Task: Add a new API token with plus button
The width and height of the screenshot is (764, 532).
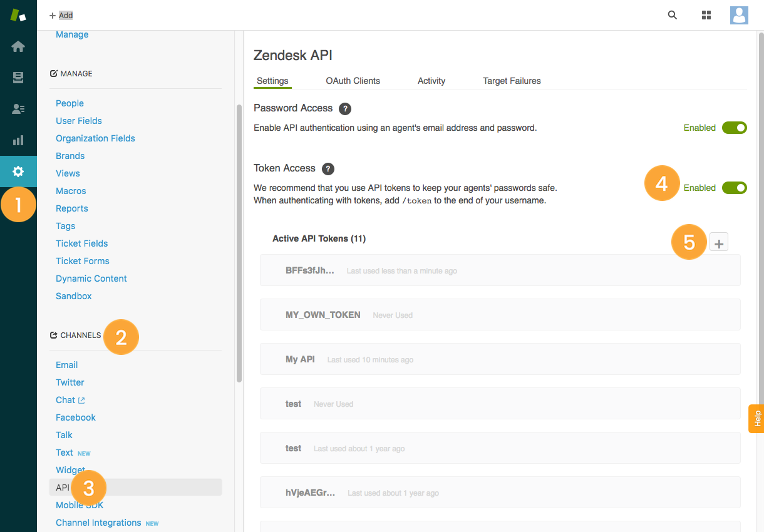Action: [x=719, y=242]
